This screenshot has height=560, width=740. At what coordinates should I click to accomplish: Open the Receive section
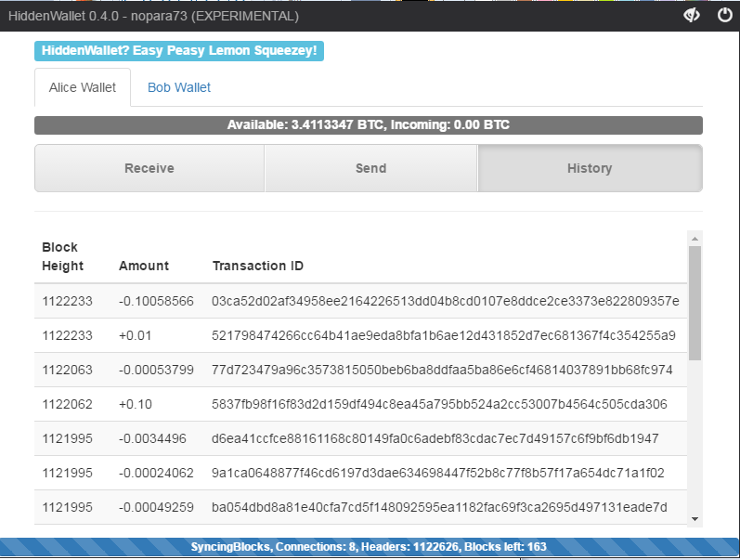pos(149,168)
